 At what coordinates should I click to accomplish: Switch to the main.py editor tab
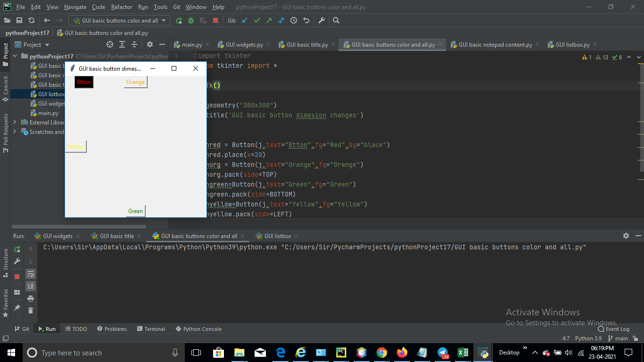click(191, 44)
